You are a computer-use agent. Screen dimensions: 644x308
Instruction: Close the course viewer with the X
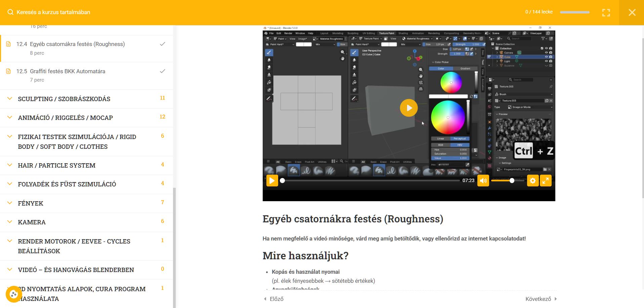[632, 12]
